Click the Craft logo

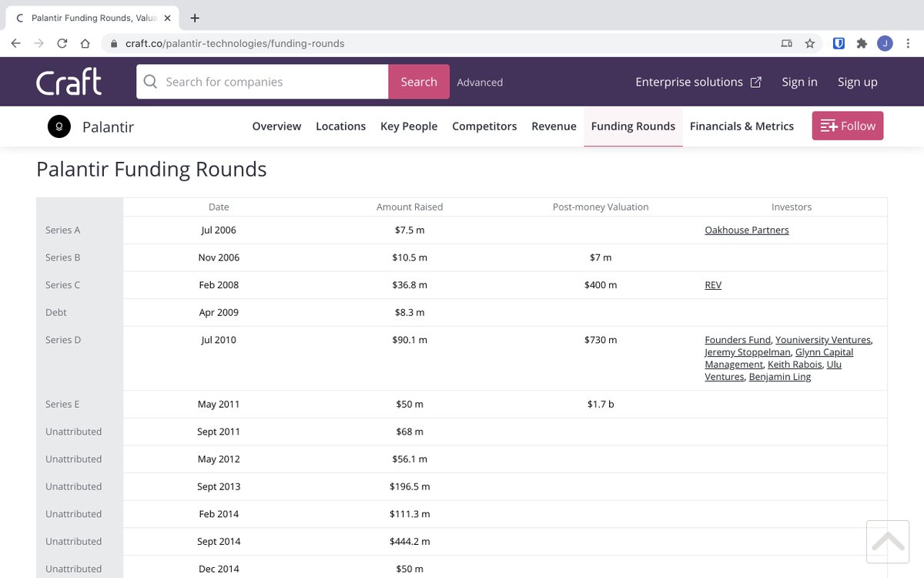69,82
